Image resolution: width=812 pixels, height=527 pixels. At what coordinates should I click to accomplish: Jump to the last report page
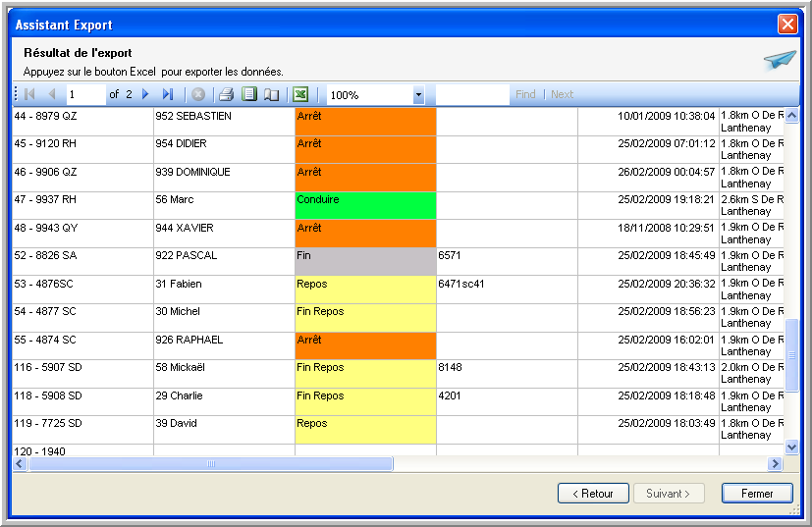pos(167,95)
